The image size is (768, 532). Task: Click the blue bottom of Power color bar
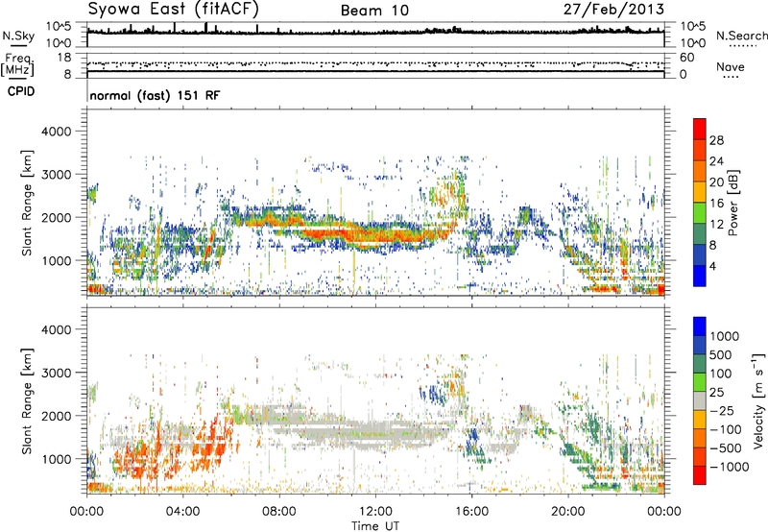click(x=700, y=276)
